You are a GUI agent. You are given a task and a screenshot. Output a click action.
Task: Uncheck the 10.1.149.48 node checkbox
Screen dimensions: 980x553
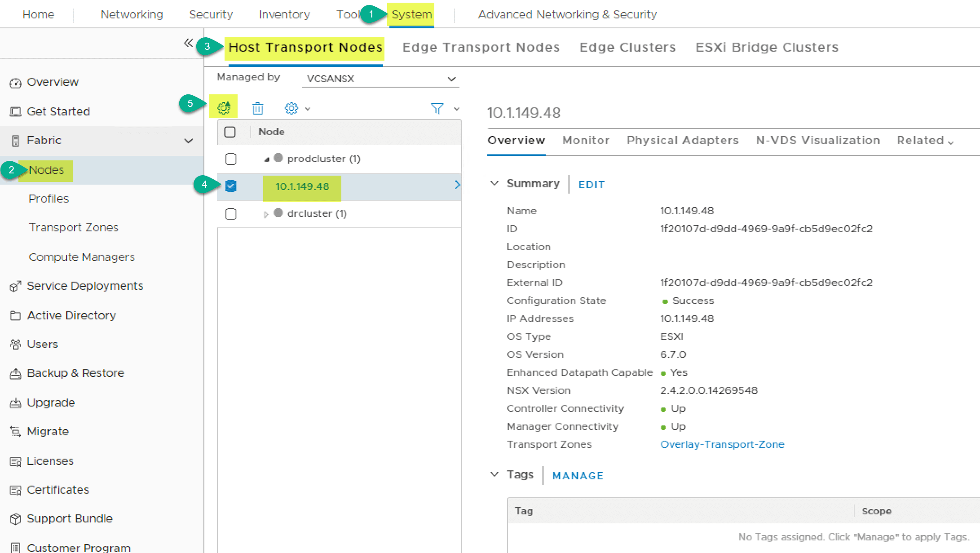[231, 186]
